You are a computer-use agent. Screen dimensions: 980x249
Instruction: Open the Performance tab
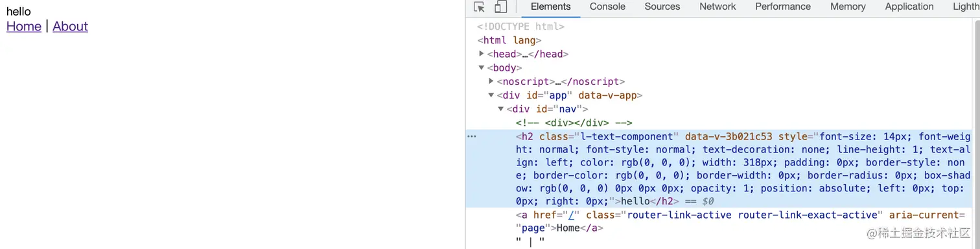coord(783,6)
